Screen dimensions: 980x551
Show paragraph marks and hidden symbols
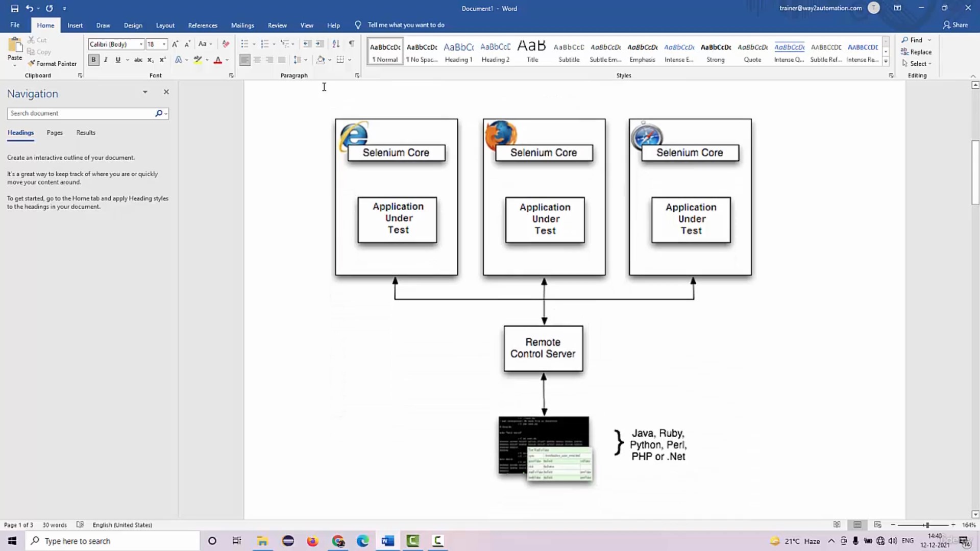click(x=352, y=44)
